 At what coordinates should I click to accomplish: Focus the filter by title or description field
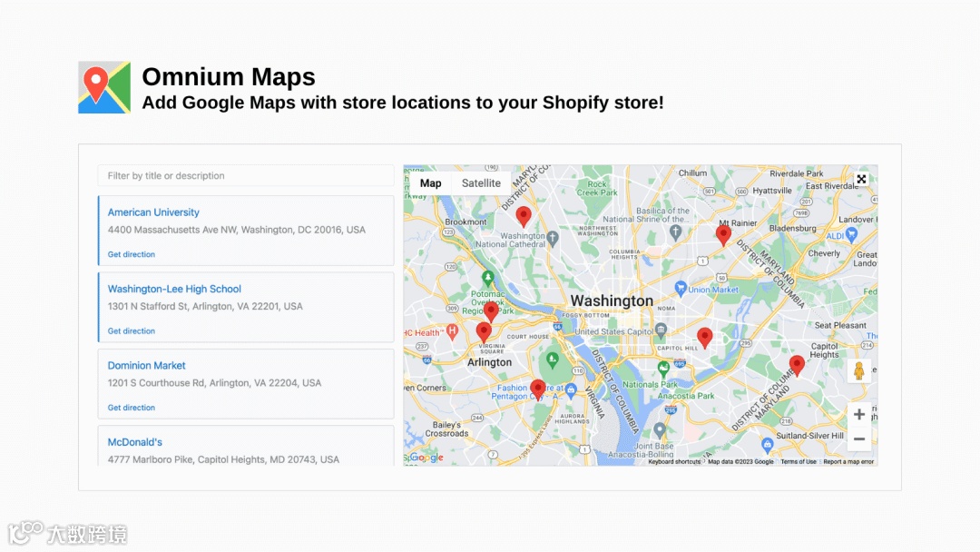point(246,175)
